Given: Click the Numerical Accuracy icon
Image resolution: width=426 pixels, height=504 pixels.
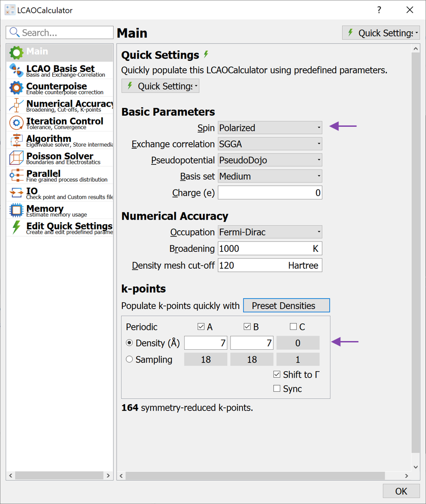Looking at the screenshot, I should (16, 105).
